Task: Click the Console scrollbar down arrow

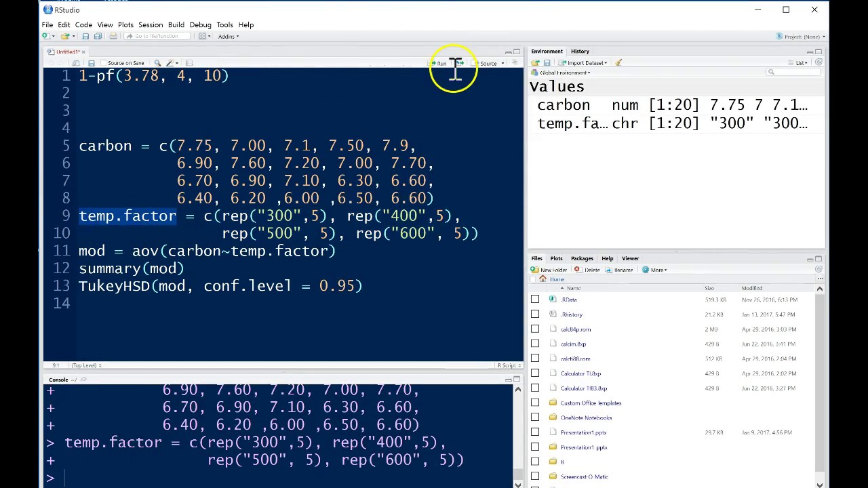Action: 518,484
